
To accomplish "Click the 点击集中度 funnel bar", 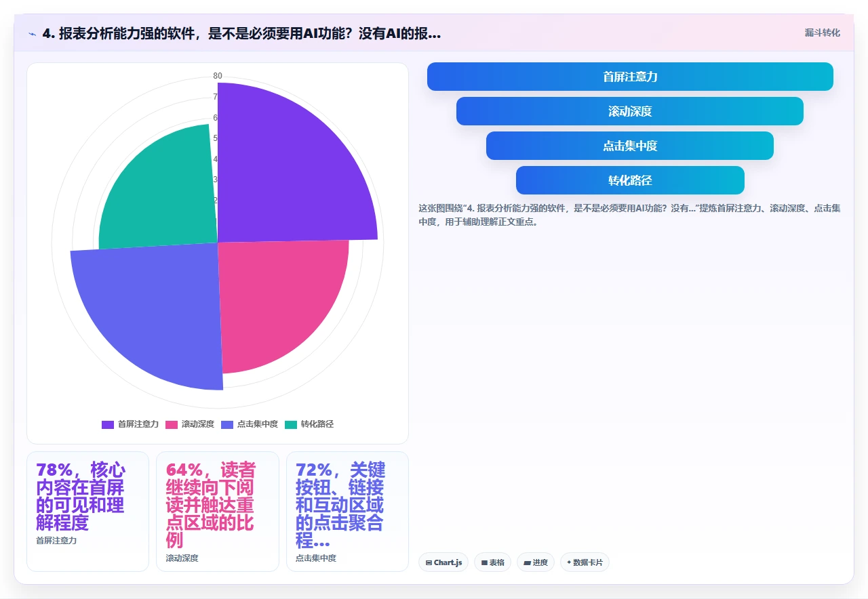I will [x=630, y=146].
